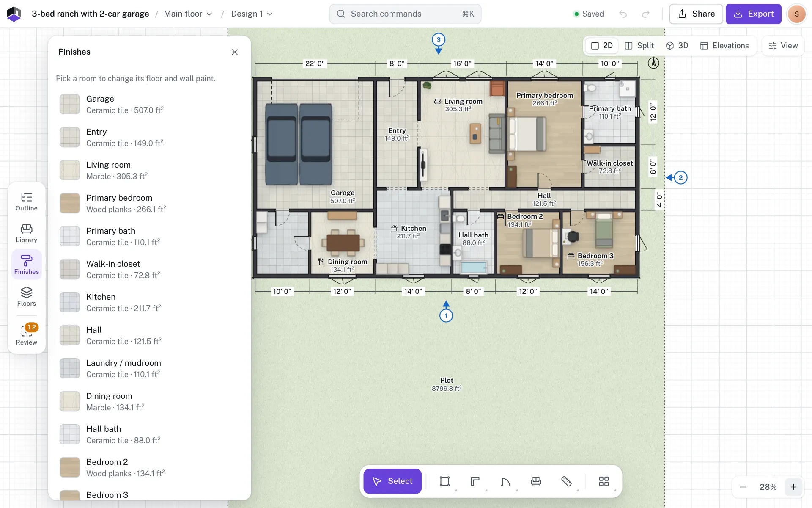This screenshot has height=508, width=812.
Task: Select the measure tape tool
Action: tap(566, 481)
